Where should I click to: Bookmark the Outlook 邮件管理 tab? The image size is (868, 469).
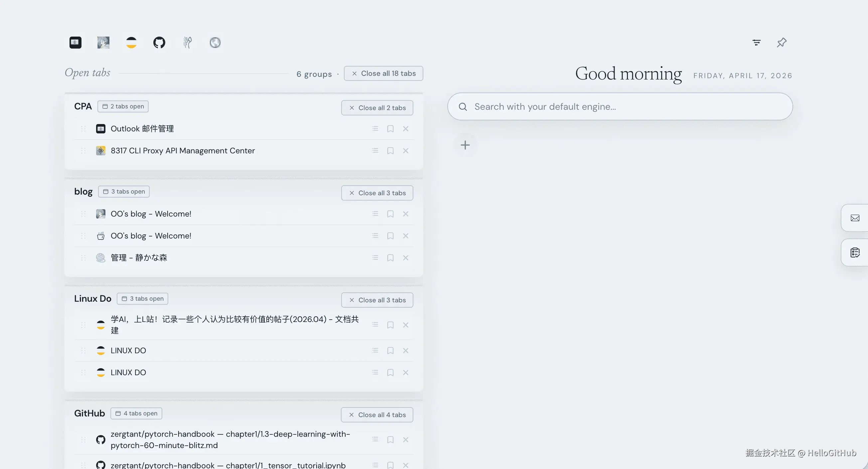click(390, 129)
